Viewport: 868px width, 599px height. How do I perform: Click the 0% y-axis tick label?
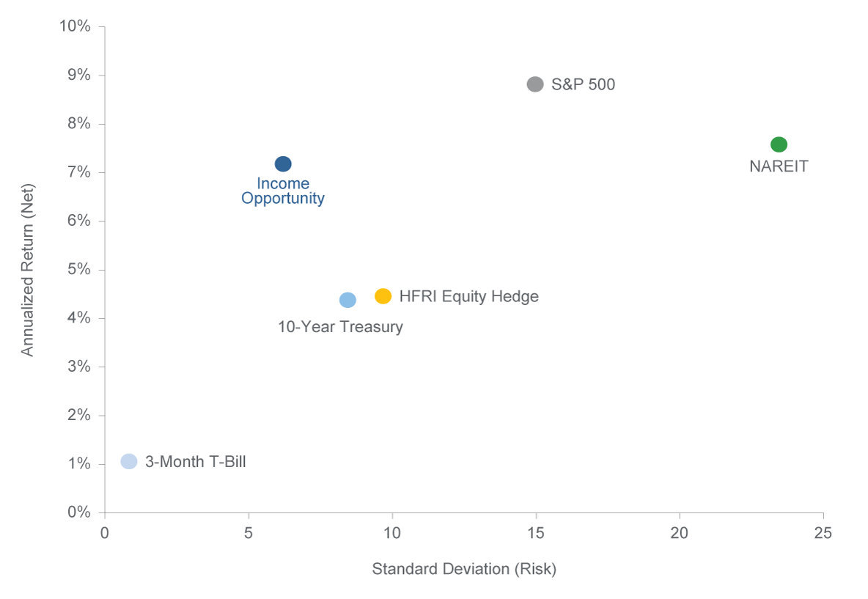79,512
